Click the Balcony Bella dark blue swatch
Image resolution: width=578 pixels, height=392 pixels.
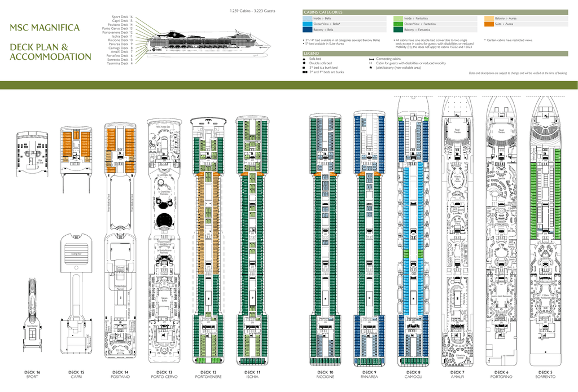pos(308,30)
